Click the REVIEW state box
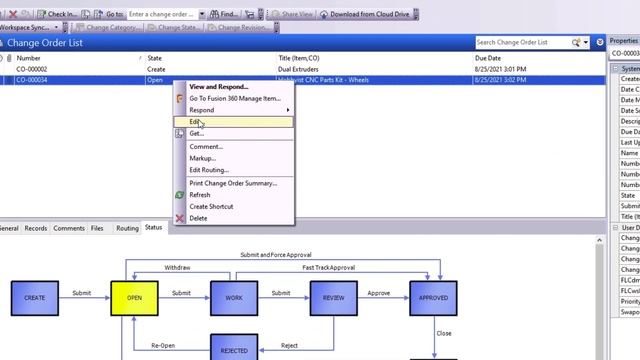This screenshot has width=640, height=360. coord(333,298)
